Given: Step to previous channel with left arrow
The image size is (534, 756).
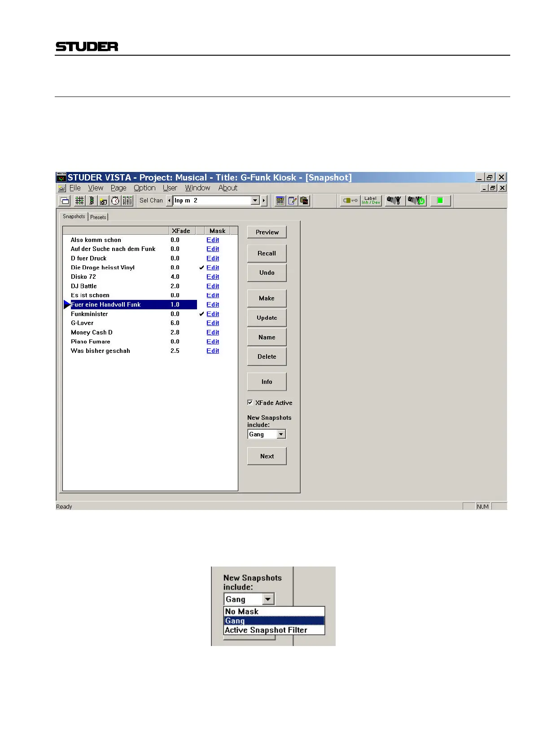Looking at the screenshot, I should click(169, 201).
